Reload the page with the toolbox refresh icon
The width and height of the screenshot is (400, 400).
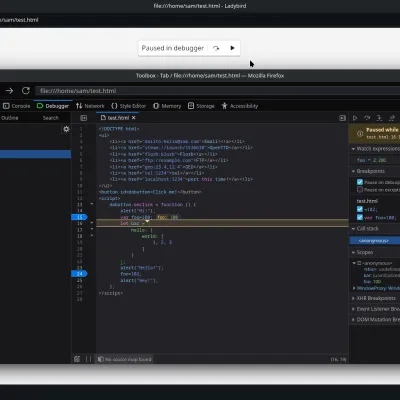pyautogui.click(x=26, y=91)
